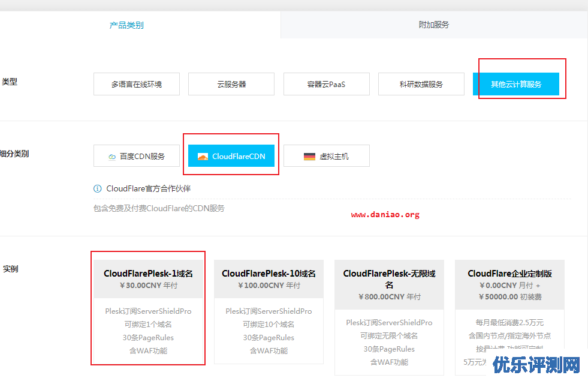Click the 类型 row label
Screen dimensions: 588x381
coord(10,82)
